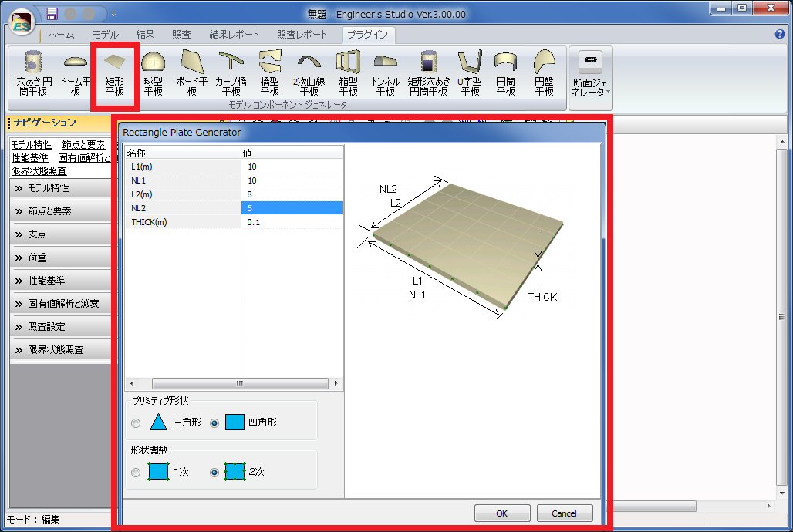Select the 橋型平板 generator icon

[269, 73]
